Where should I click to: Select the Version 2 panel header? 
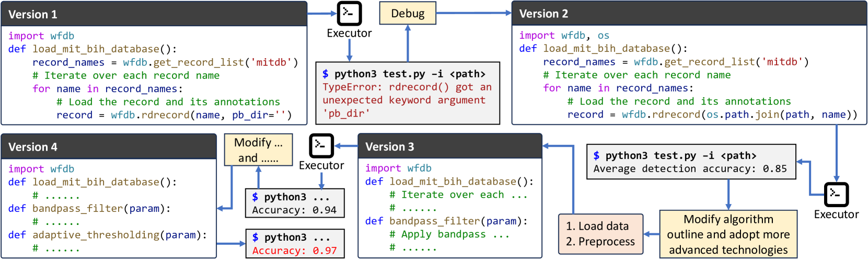[688, 14]
